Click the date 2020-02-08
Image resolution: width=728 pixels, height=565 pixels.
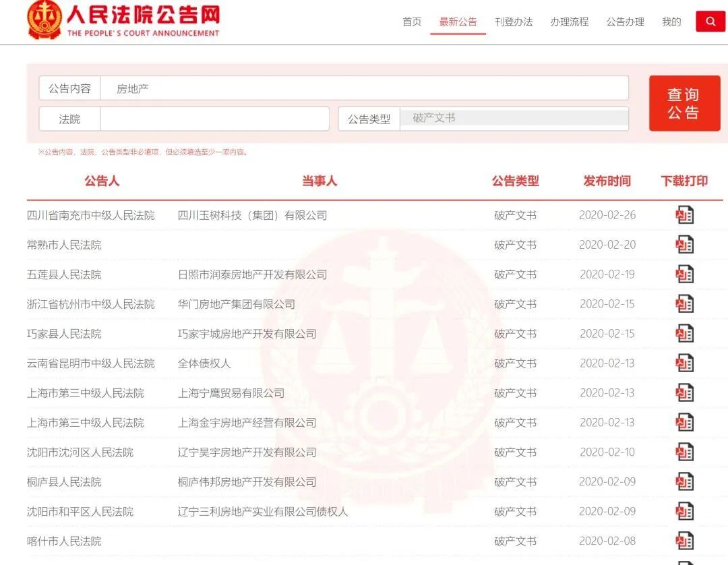[607, 541]
